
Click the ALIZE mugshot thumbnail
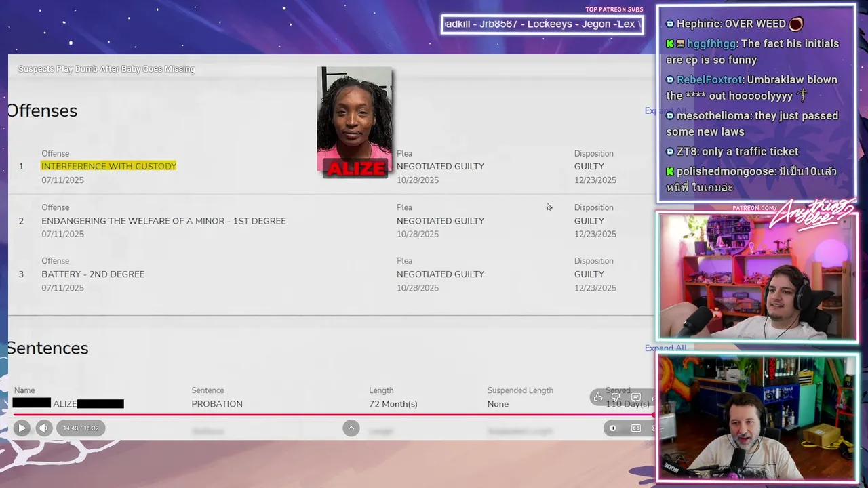[x=354, y=122]
